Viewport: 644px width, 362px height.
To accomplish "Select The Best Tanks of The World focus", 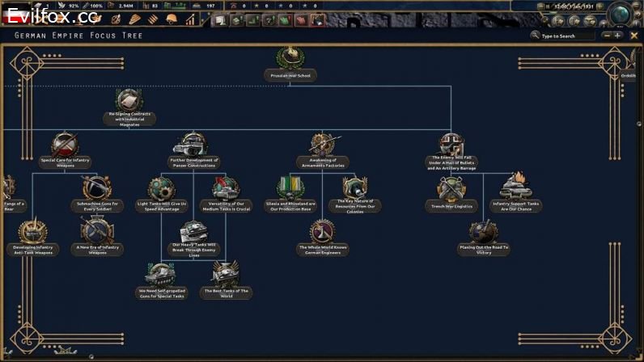I will [x=225, y=276].
